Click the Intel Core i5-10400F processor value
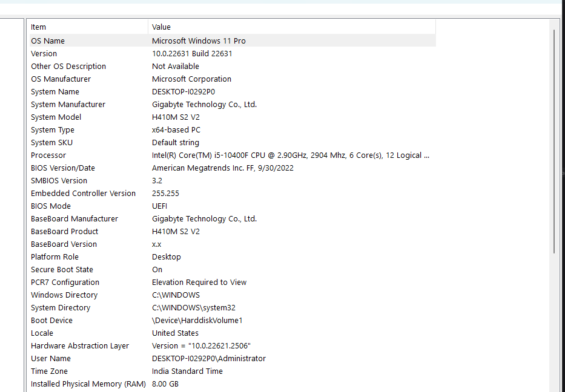 pyautogui.click(x=291, y=155)
